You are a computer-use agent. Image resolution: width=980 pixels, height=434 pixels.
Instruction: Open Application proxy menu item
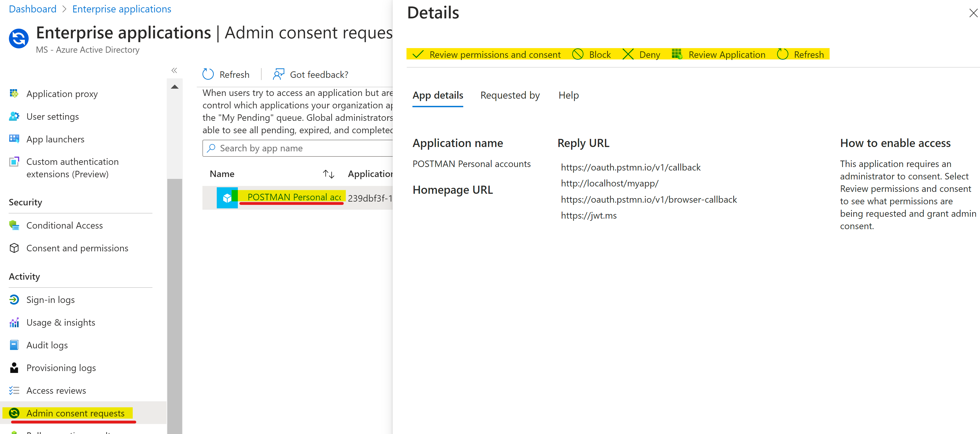tap(62, 94)
